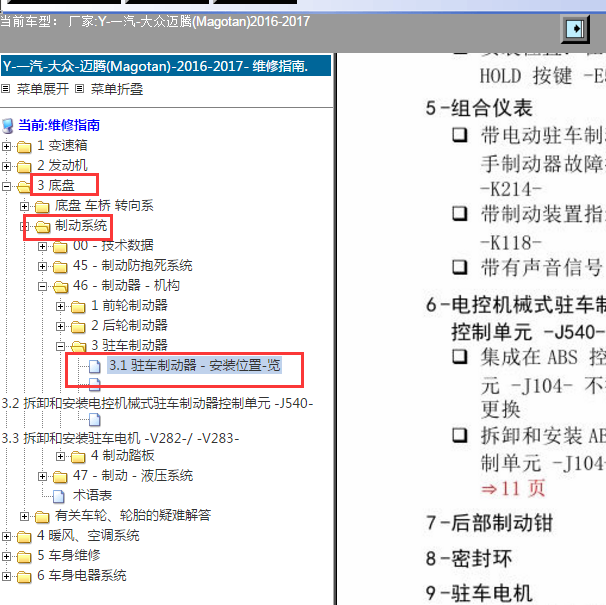The height and width of the screenshot is (605, 606).
Task: Expand 47 - 制动 - 液压系统 node
Action: coord(43,477)
